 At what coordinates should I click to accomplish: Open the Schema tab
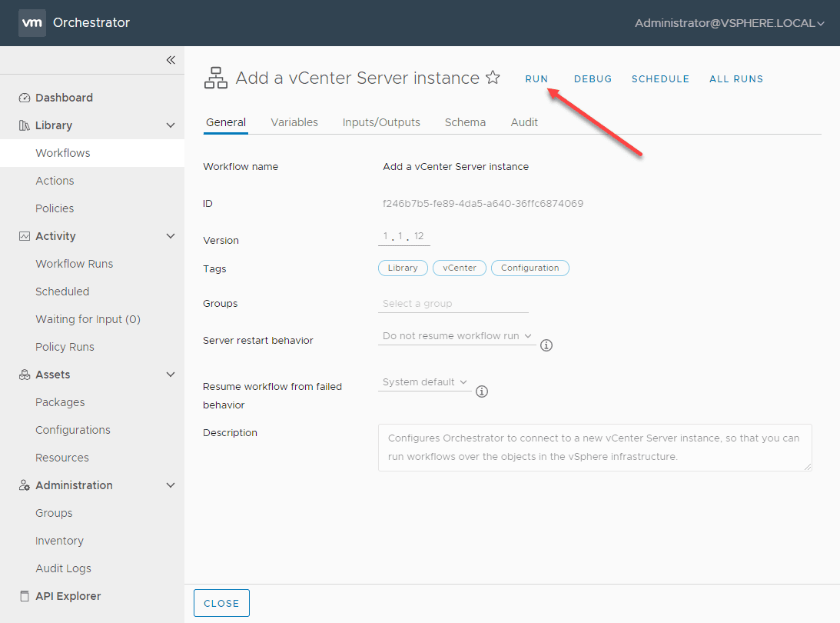pyautogui.click(x=465, y=122)
